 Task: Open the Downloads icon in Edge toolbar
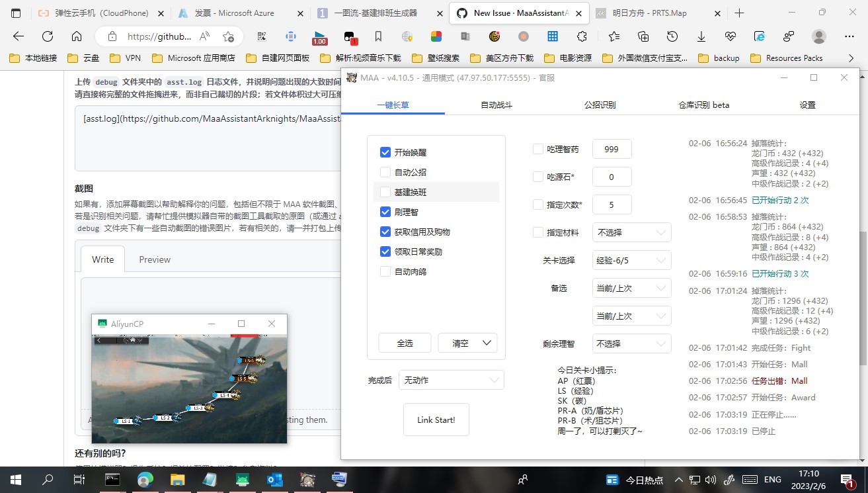tap(702, 36)
